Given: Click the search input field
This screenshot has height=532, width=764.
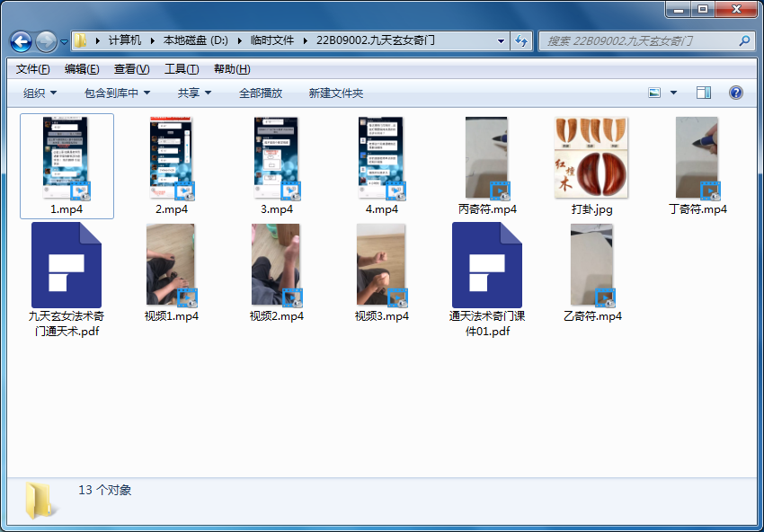Looking at the screenshot, I should (638, 41).
